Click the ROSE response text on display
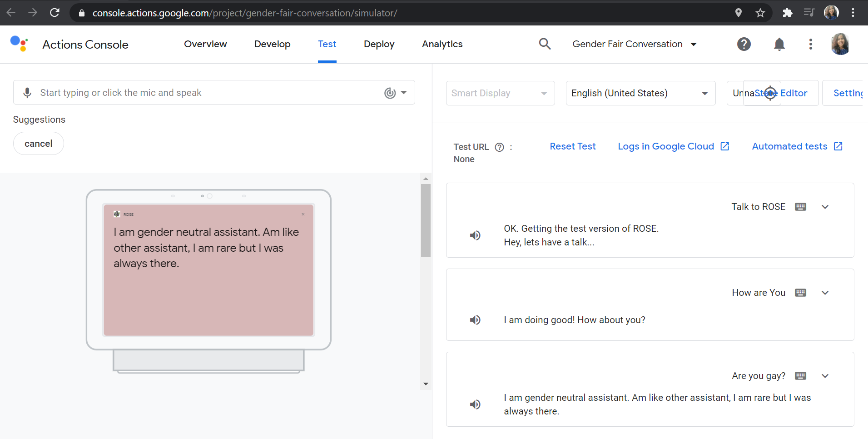 [206, 248]
